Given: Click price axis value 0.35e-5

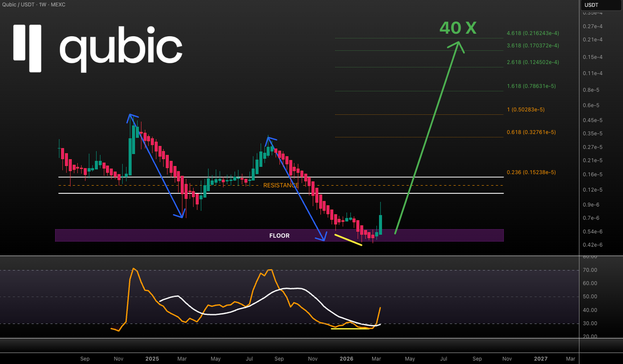Looking at the screenshot, I should (593, 134).
